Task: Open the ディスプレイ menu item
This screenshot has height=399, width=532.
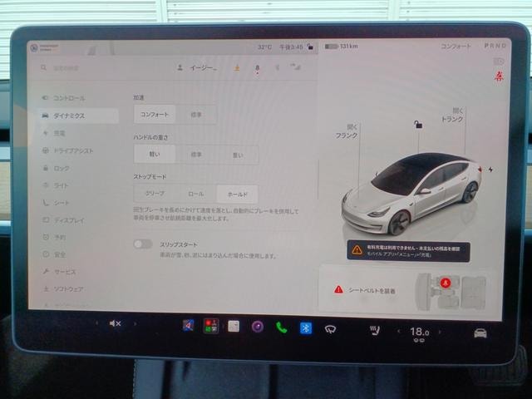Action: click(64, 220)
